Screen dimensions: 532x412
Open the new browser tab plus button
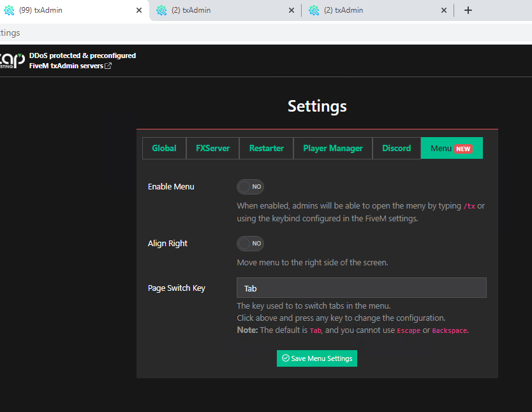(x=468, y=10)
